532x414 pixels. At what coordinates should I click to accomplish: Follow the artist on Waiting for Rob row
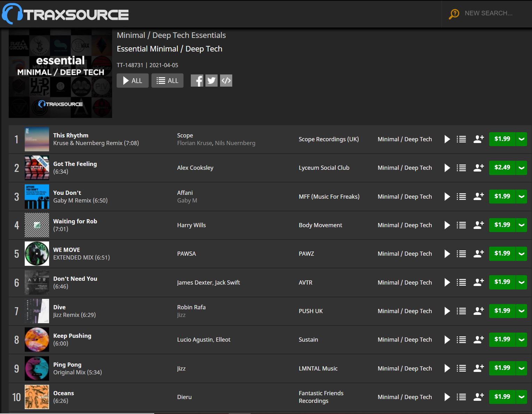click(478, 225)
